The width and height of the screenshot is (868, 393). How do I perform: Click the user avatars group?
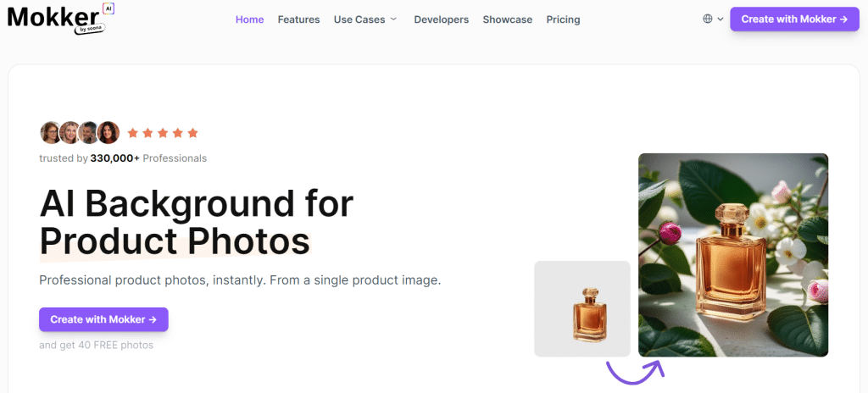pyautogui.click(x=80, y=133)
